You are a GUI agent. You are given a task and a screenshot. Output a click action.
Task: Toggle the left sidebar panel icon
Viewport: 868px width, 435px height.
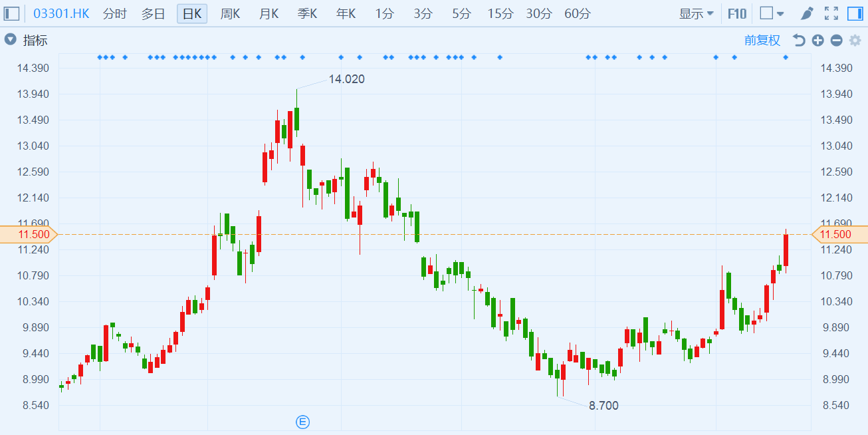(x=12, y=13)
